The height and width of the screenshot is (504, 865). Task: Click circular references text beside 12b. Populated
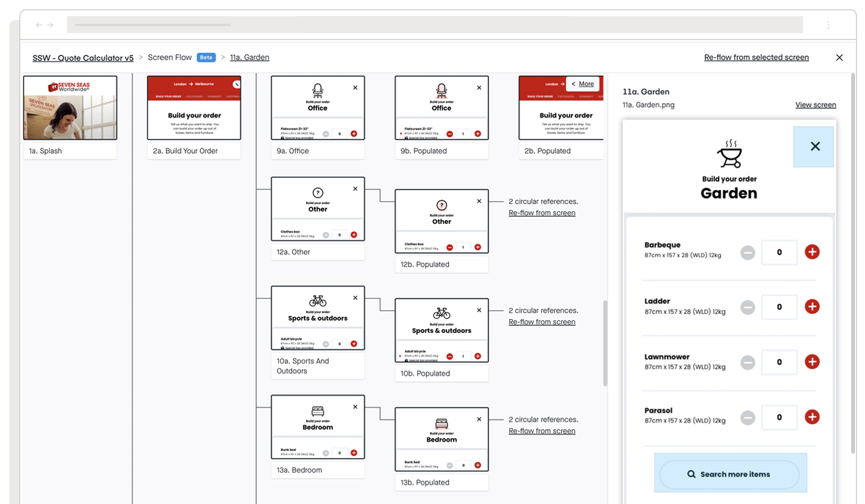point(543,201)
